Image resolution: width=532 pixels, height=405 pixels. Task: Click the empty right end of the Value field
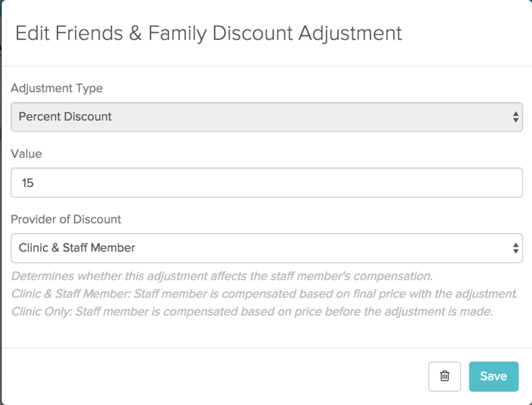coord(488,183)
